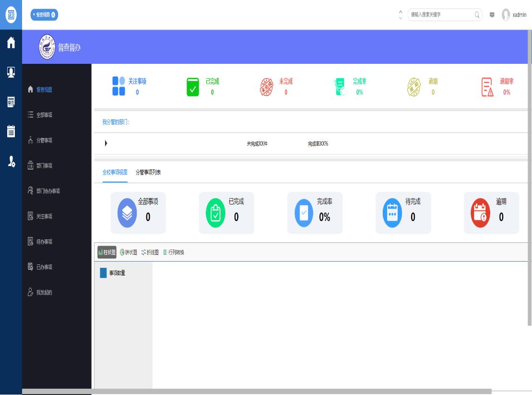532x395 pixels.
Task: Open 全部事项 in the sidebar menu
Action: (x=44, y=115)
